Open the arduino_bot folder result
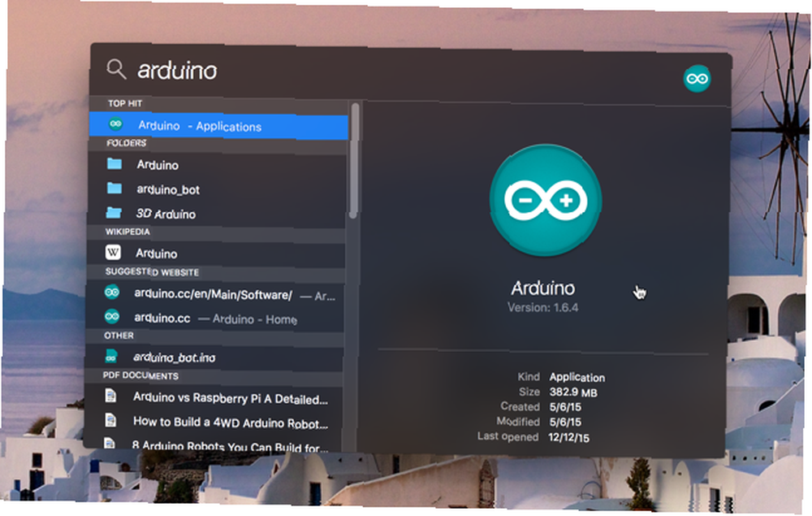 (x=217, y=189)
